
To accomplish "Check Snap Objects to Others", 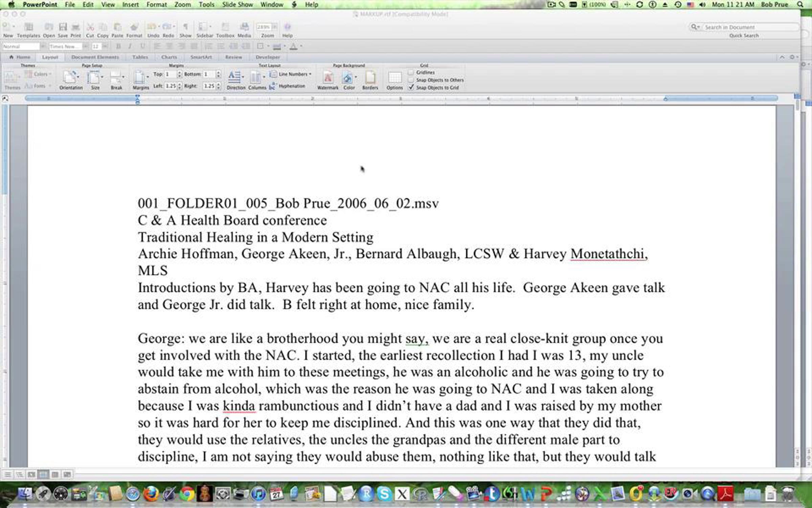I will [411, 80].
